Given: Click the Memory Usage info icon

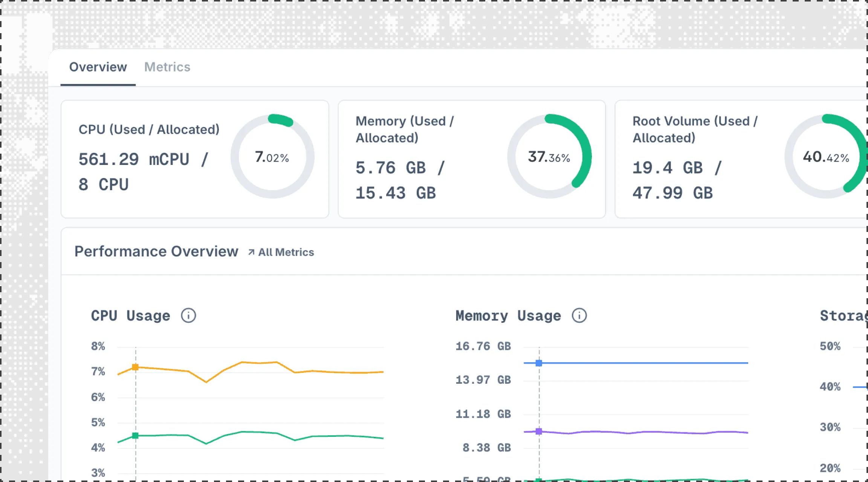Looking at the screenshot, I should click(579, 316).
